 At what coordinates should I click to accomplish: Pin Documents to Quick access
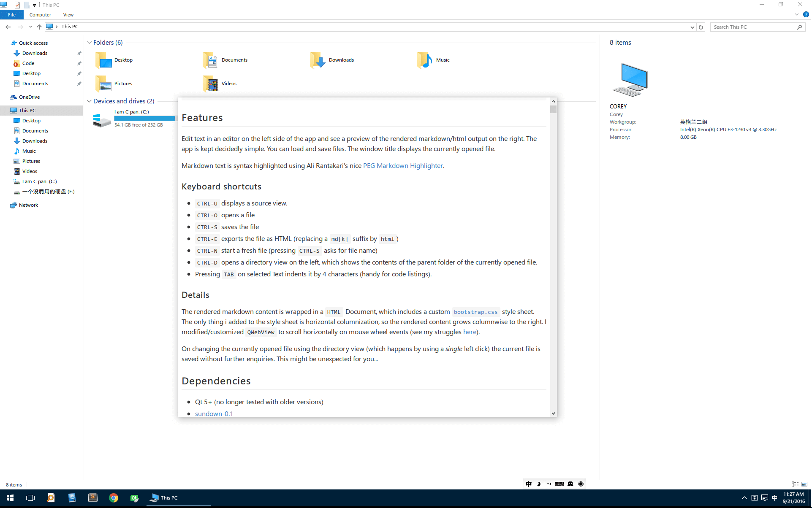click(x=79, y=83)
